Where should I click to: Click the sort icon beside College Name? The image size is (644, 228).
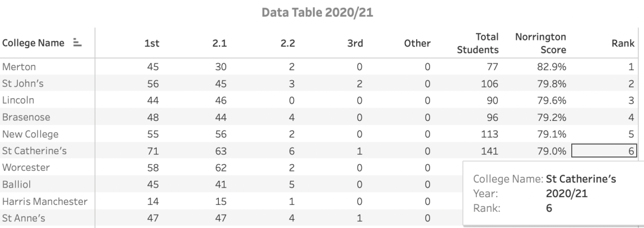[x=77, y=43]
